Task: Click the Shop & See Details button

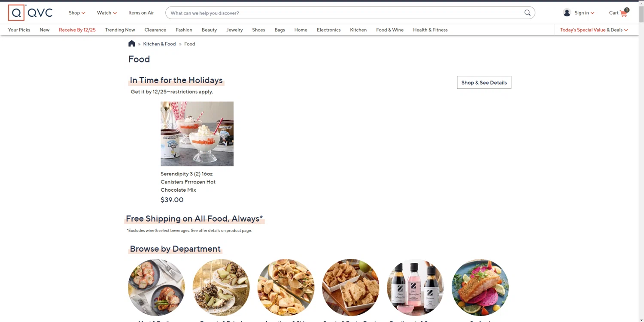Action: tap(484, 83)
